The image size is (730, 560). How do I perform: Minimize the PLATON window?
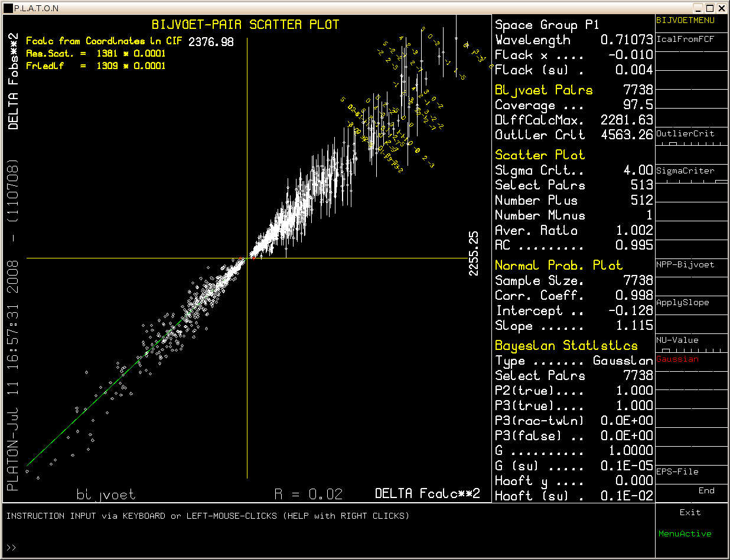699,8
